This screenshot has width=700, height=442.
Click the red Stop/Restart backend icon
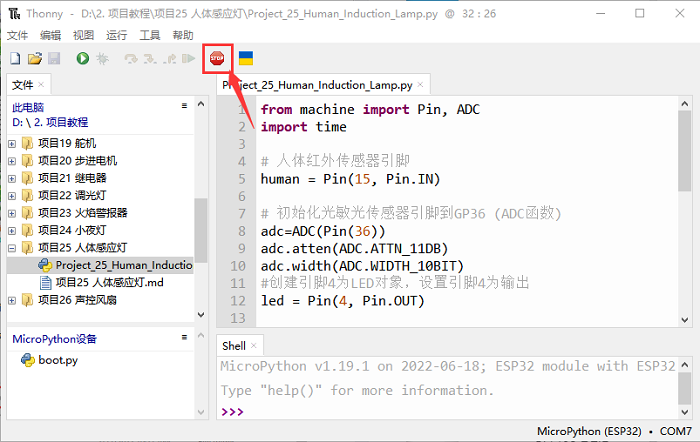pos(216,59)
